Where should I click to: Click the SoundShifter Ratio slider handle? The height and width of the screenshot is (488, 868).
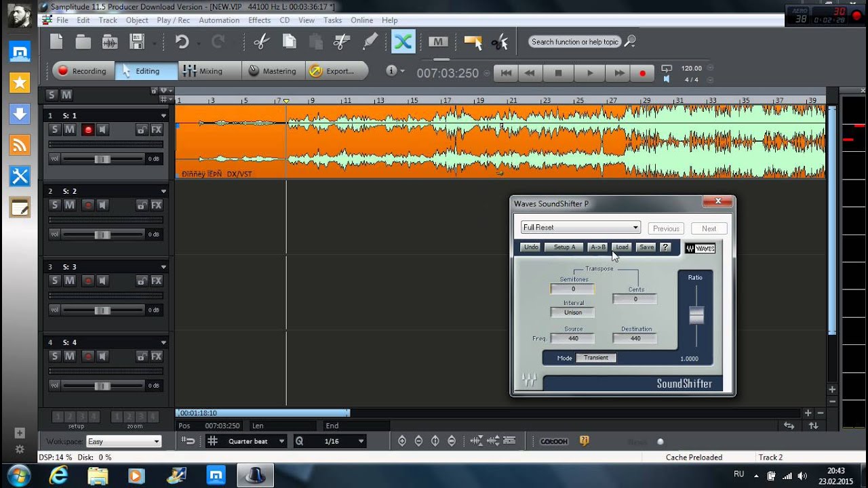(696, 315)
